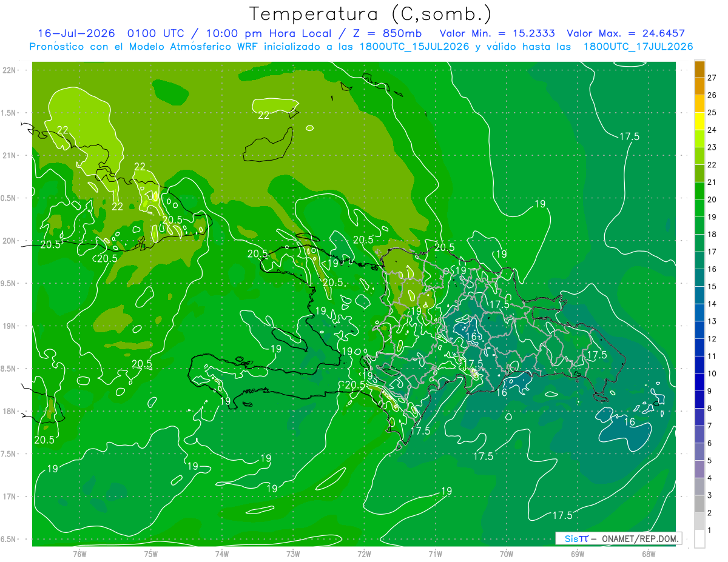This screenshot has height=562, width=728.
Task: Click the "0.5N" latitude axis label
Action: pyautogui.click(x=8, y=198)
